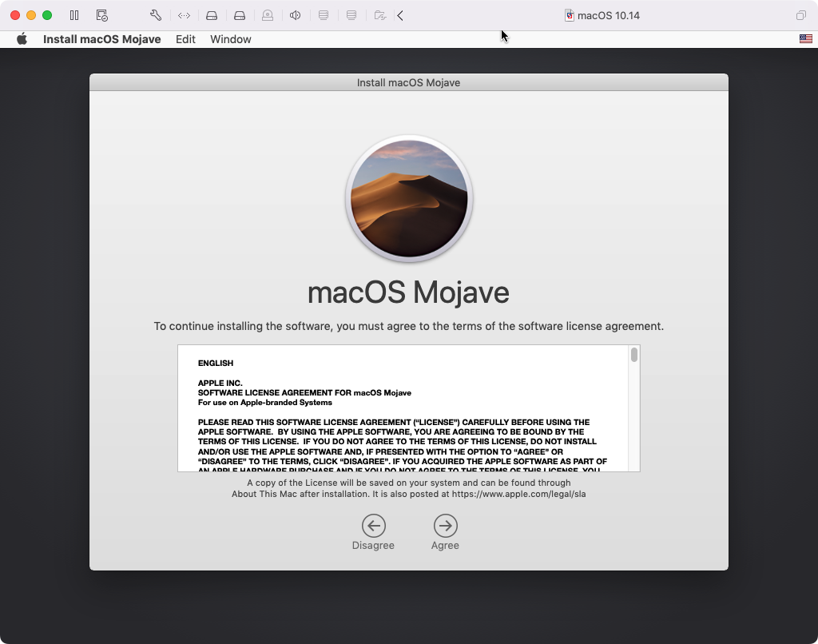Click the macOS Mojave dune image
818x644 pixels.
tap(409, 198)
